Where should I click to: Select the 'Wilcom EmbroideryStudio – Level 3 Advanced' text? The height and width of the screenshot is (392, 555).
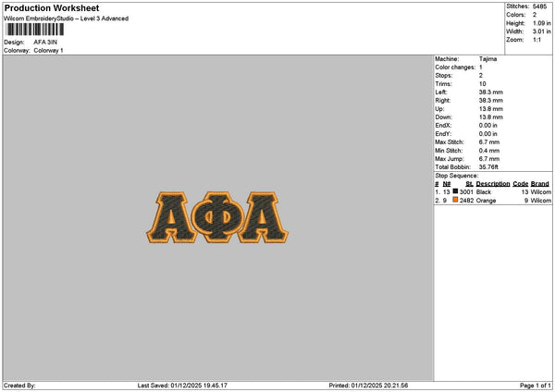pos(67,18)
